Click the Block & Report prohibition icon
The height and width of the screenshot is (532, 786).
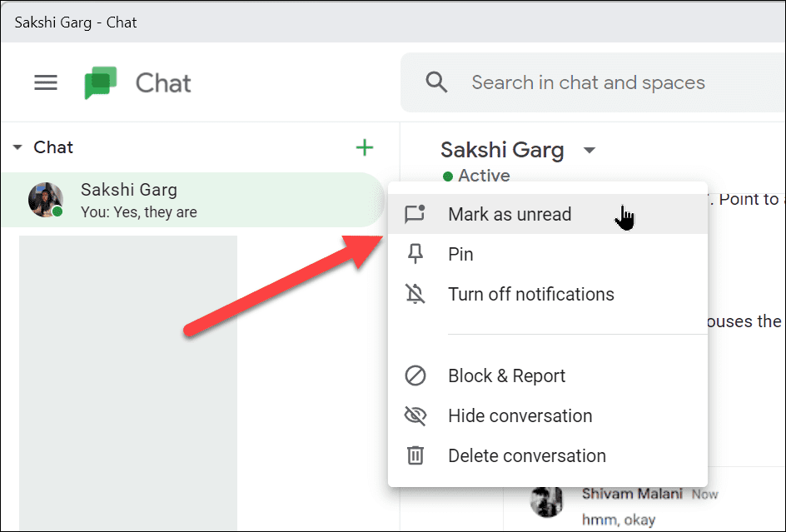[x=415, y=375]
